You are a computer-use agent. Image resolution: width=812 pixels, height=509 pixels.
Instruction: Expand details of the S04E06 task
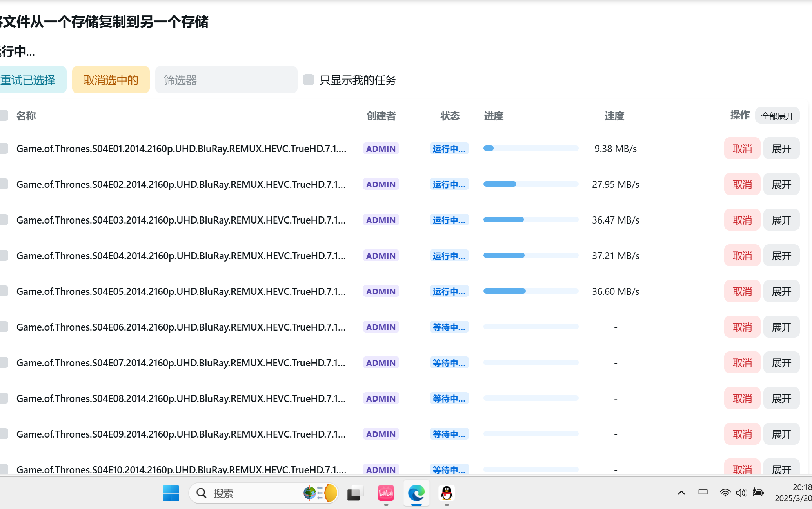[781, 327]
